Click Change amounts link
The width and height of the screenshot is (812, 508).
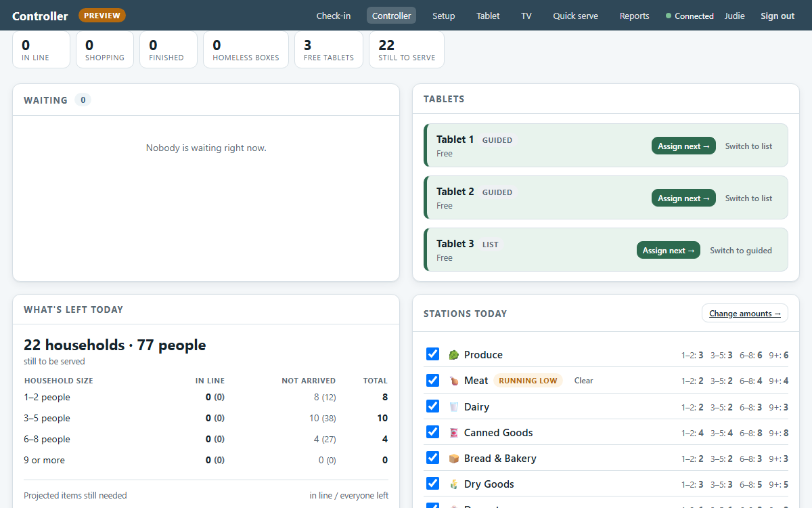click(744, 313)
